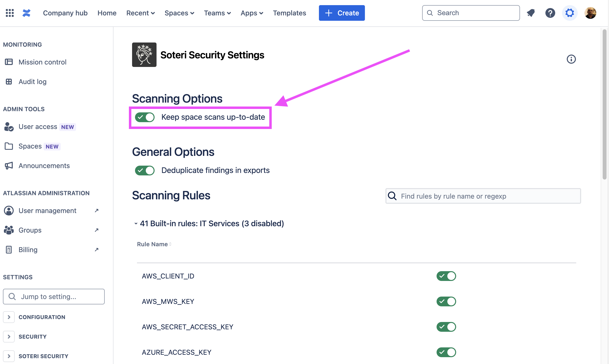The width and height of the screenshot is (609, 364).
Task: Click the AWS_SECRET_ACCESS_KEY rule name
Action: click(x=188, y=327)
